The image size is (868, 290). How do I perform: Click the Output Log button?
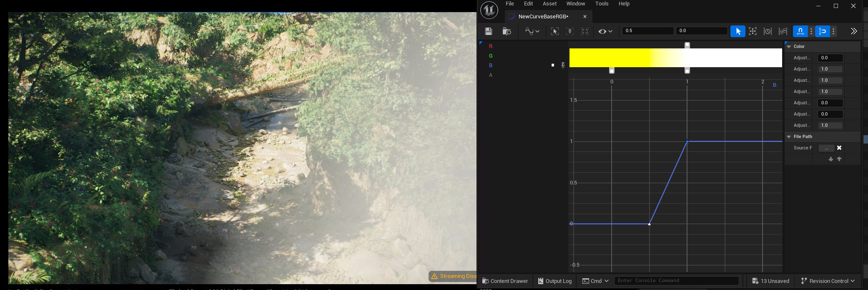[554, 281]
